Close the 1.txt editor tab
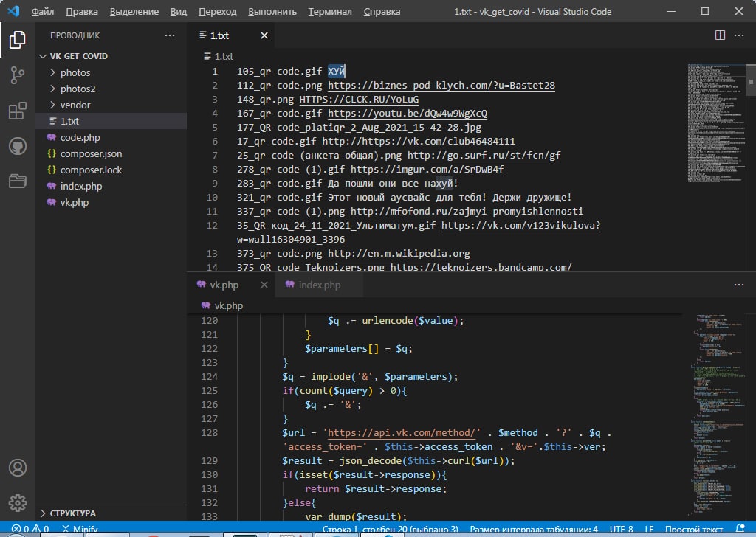 [x=264, y=35]
